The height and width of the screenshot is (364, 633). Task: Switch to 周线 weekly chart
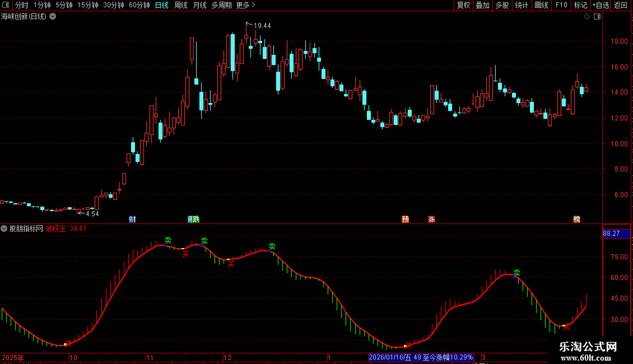pos(180,5)
